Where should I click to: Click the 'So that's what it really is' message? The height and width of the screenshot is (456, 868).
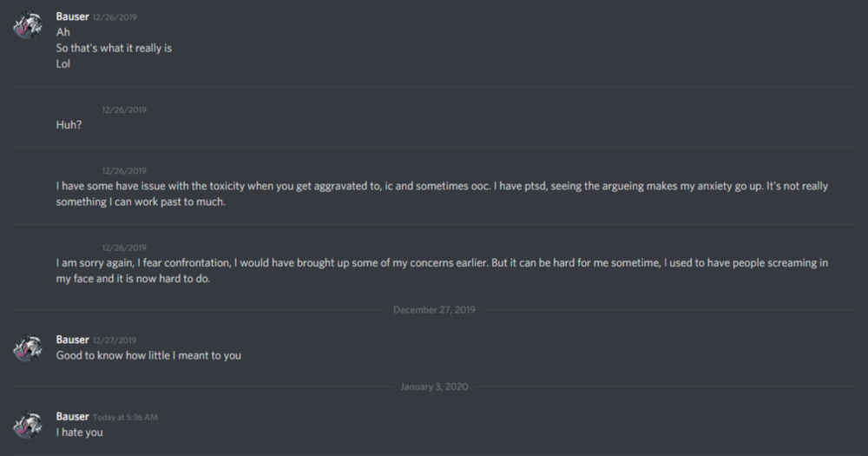(114, 48)
